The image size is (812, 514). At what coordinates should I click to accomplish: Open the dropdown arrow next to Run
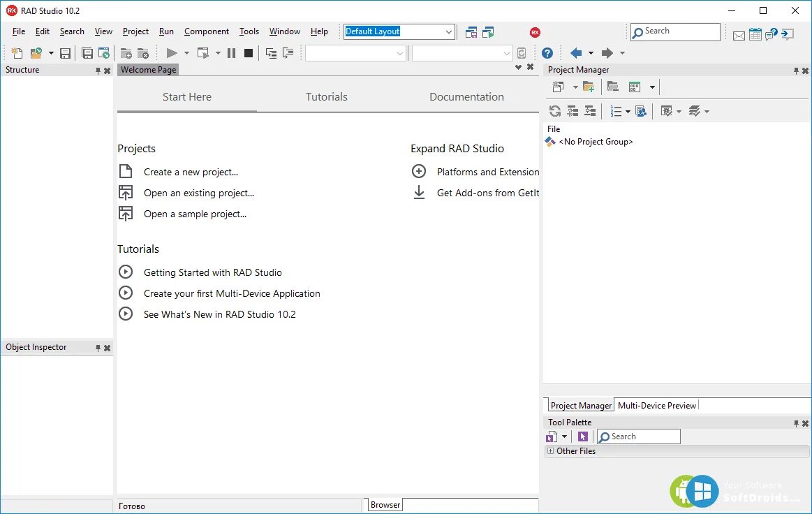click(x=186, y=53)
